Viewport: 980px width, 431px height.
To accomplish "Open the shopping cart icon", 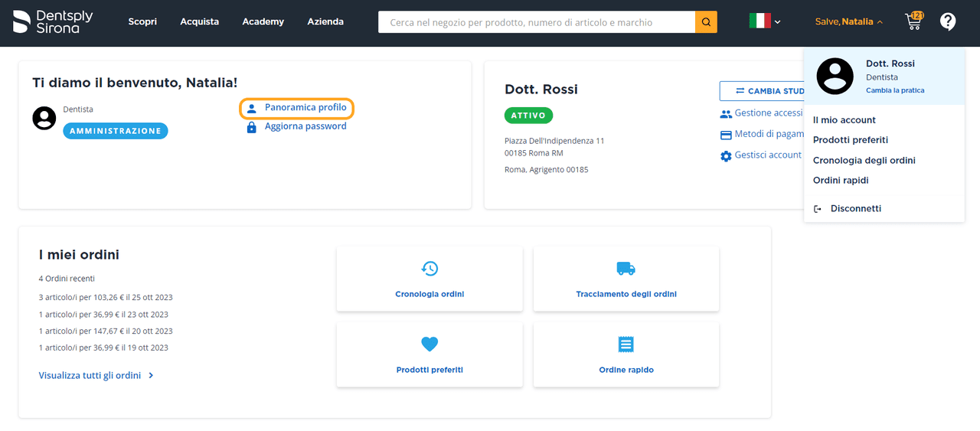I will coord(913,21).
